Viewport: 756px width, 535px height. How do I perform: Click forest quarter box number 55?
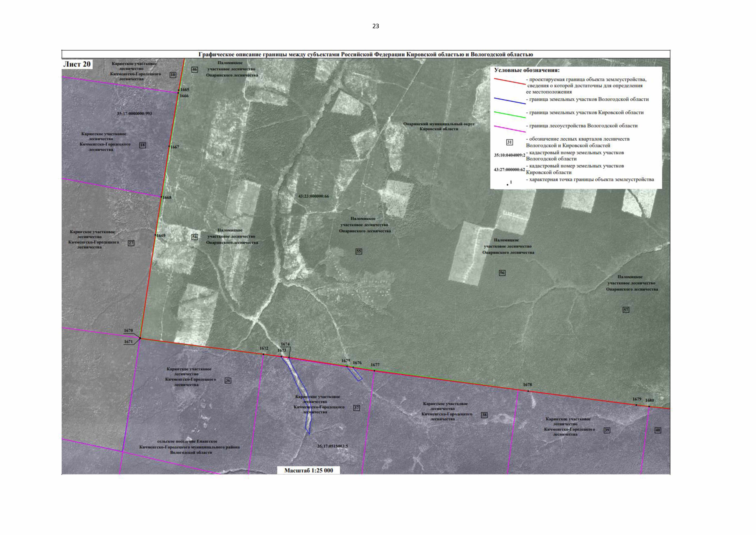(359, 251)
